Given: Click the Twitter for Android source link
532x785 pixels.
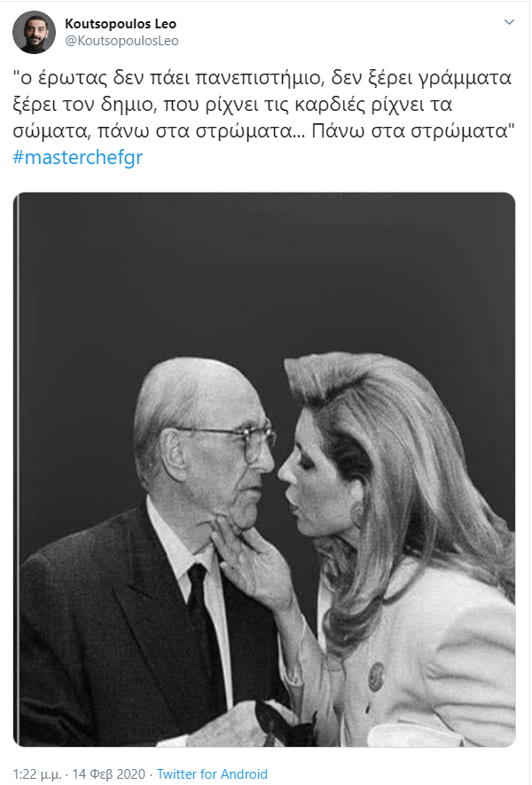Looking at the screenshot, I should point(212,773).
